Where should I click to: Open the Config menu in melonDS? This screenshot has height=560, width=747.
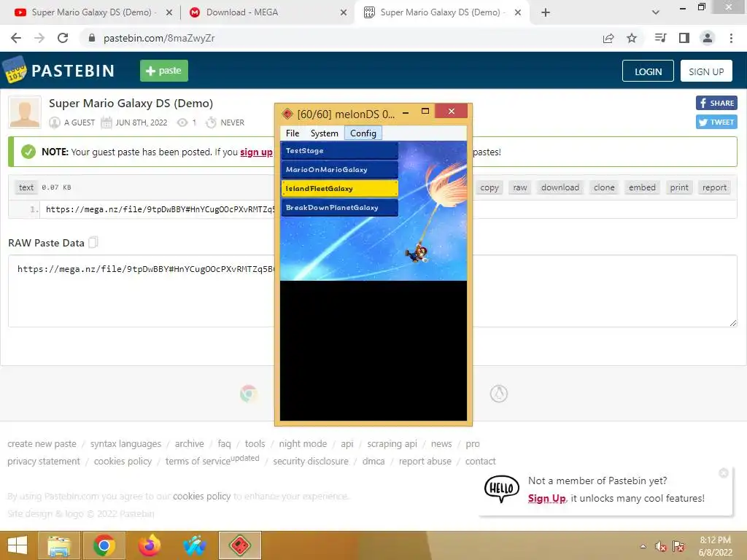coord(363,133)
